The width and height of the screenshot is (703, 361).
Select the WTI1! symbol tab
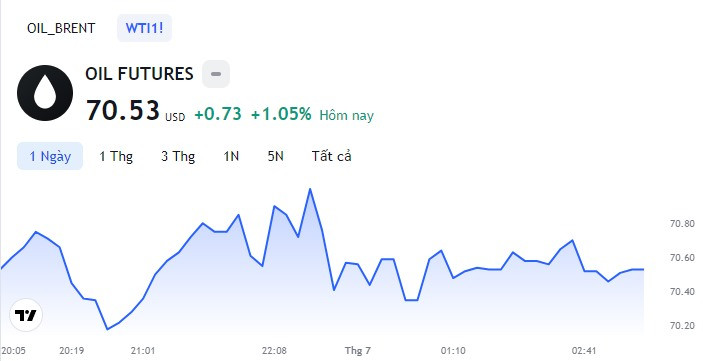[144, 28]
